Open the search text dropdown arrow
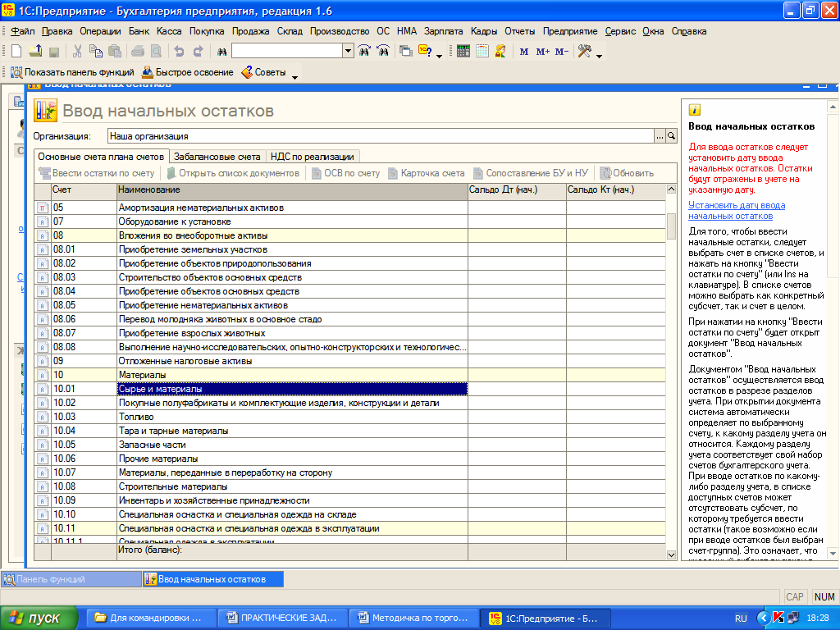The image size is (840, 630). click(x=348, y=52)
